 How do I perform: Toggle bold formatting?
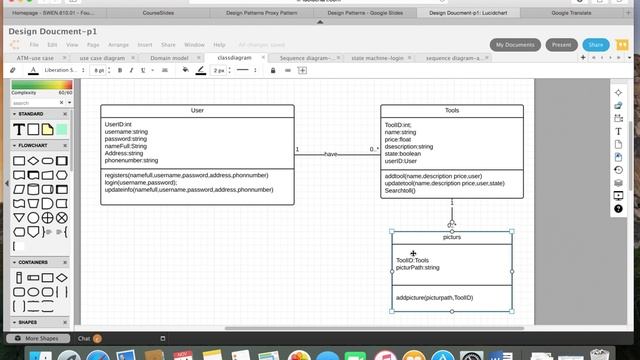click(120, 70)
